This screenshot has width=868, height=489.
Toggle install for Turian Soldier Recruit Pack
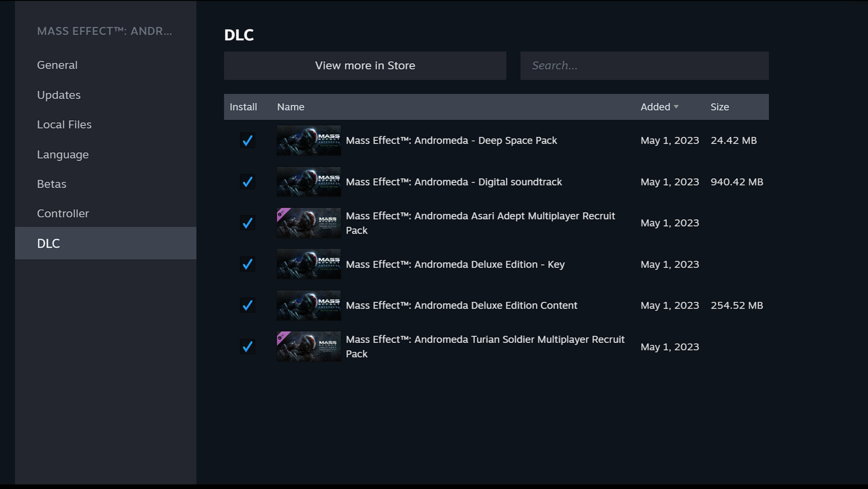pyautogui.click(x=247, y=347)
